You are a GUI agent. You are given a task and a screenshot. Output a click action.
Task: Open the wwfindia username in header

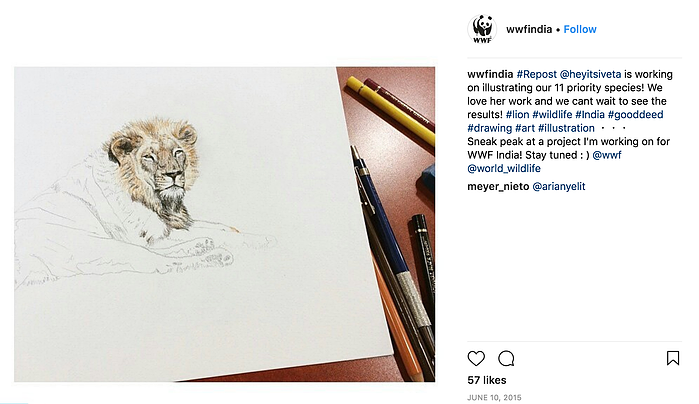point(529,29)
